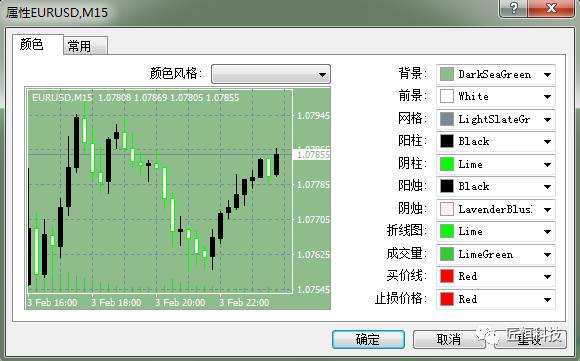Click the DarkSeaGreen background color swatch
Image resolution: width=580 pixels, height=361 pixels.
[446, 74]
